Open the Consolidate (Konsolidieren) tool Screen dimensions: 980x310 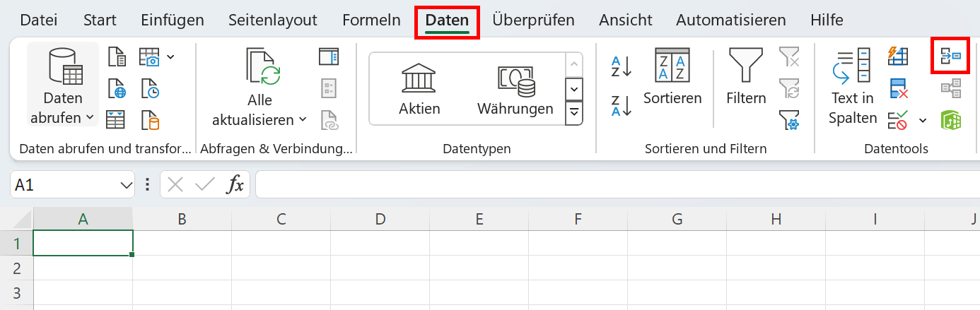(x=950, y=56)
